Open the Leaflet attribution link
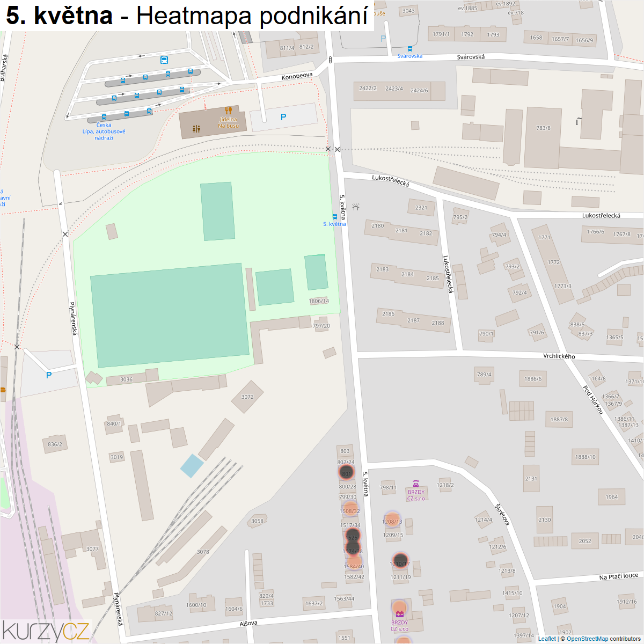 pyautogui.click(x=546, y=639)
